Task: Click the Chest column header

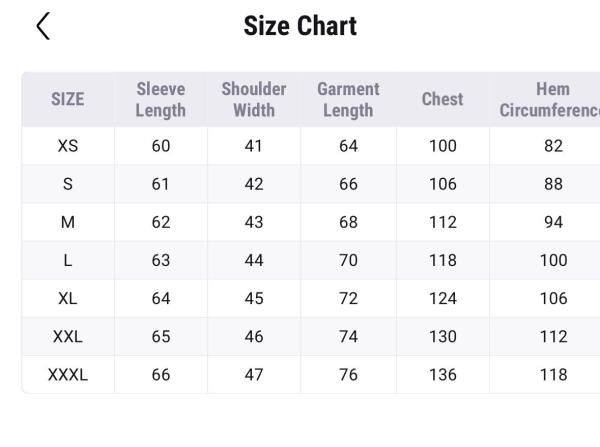Action: click(x=442, y=99)
